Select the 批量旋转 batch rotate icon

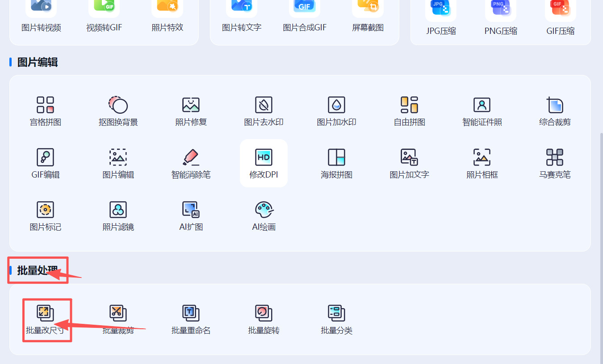tap(264, 319)
